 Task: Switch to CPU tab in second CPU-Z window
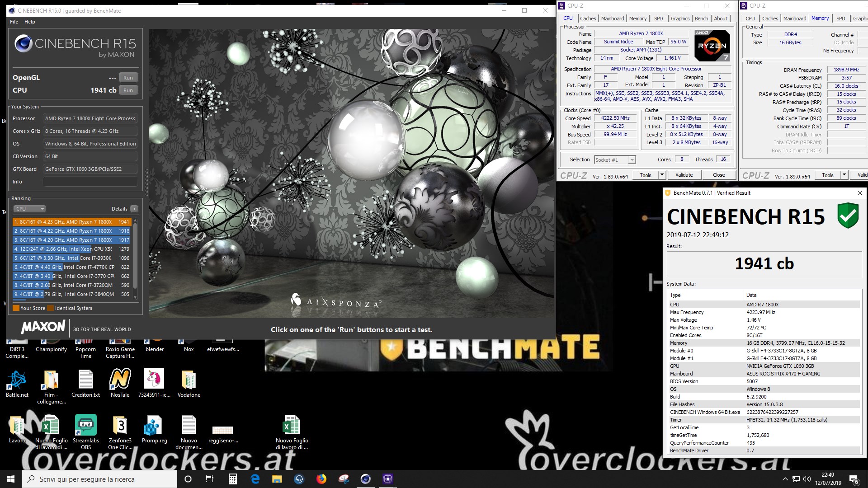[750, 19]
